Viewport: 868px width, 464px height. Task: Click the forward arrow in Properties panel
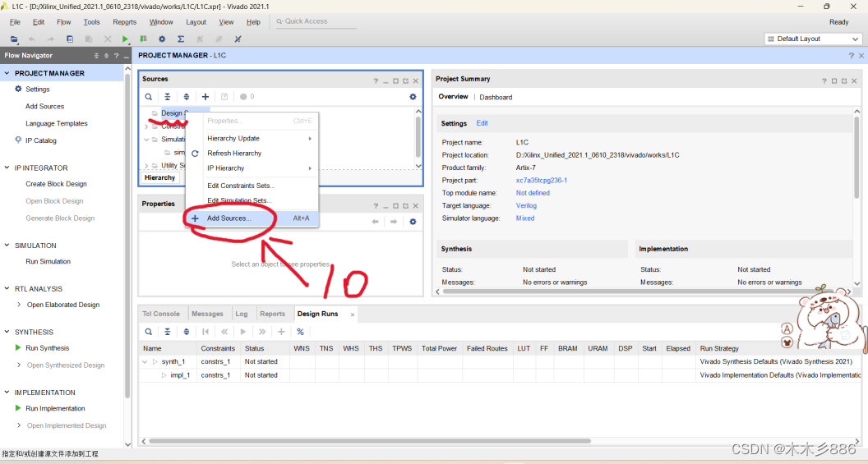(394, 222)
